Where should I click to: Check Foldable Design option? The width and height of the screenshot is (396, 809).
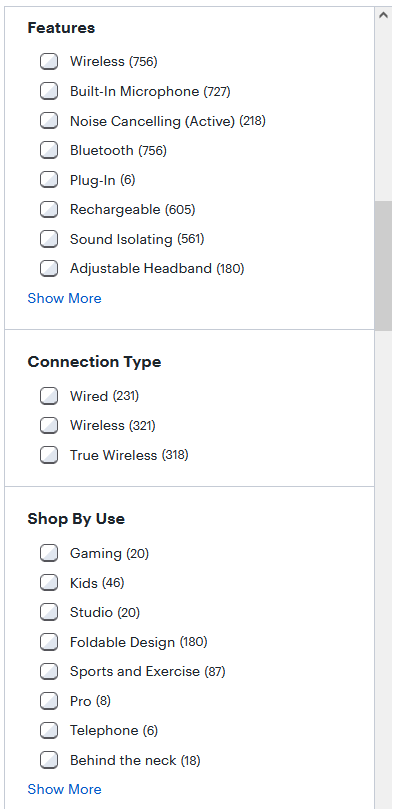(49, 642)
